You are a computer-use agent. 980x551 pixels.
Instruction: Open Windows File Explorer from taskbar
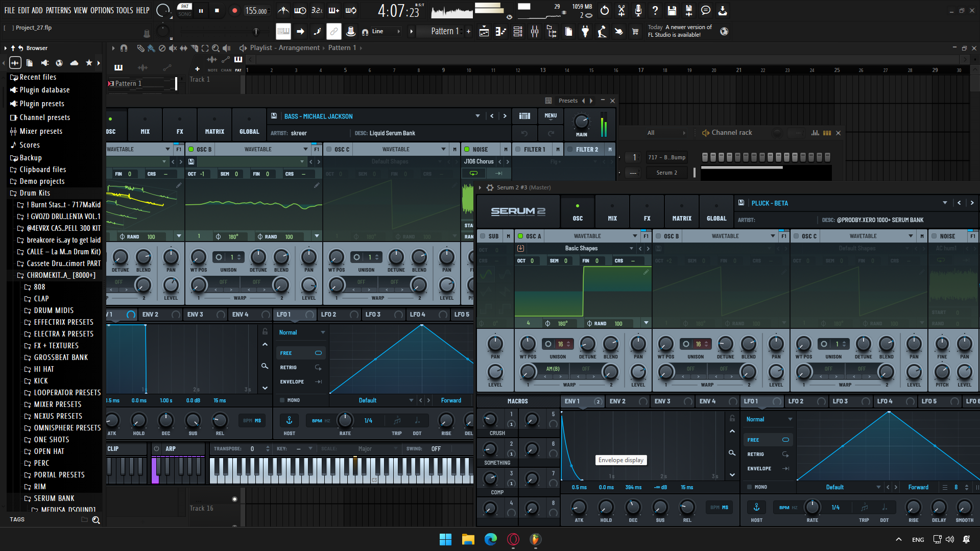[x=468, y=539]
